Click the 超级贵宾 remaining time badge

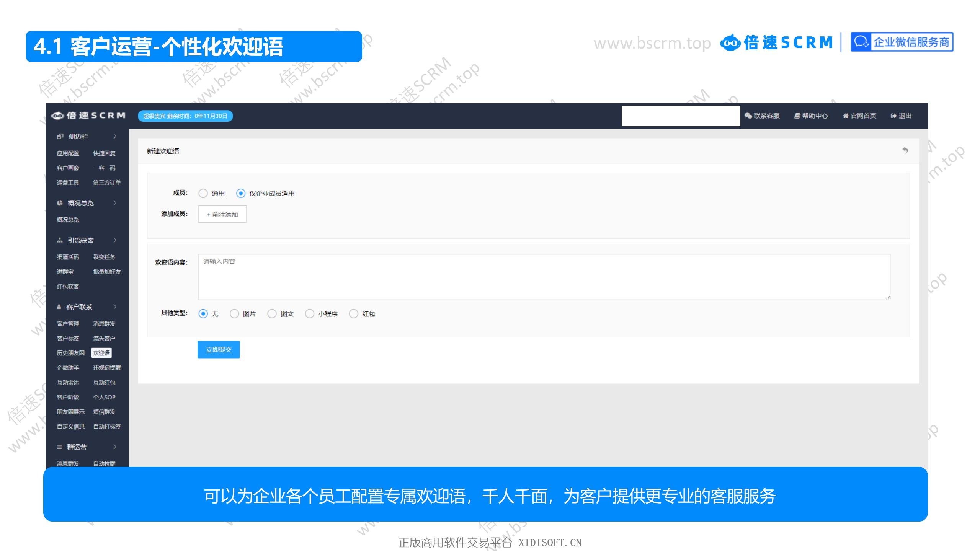pos(185,116)
